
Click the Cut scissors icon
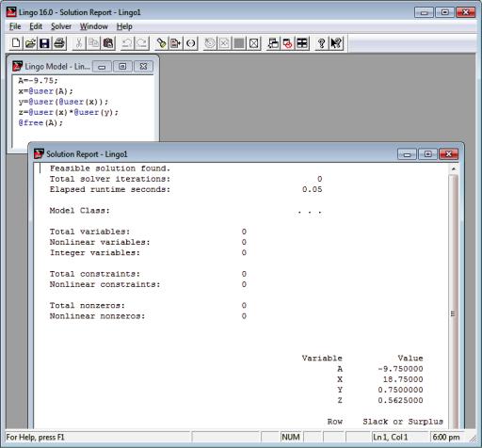[79, 43]
